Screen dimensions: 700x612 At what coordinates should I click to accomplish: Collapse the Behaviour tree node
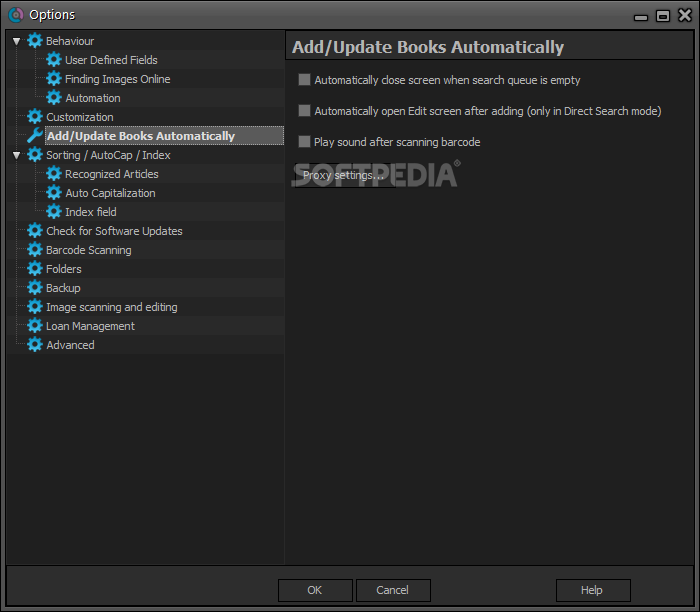click(x=17, y=41)
